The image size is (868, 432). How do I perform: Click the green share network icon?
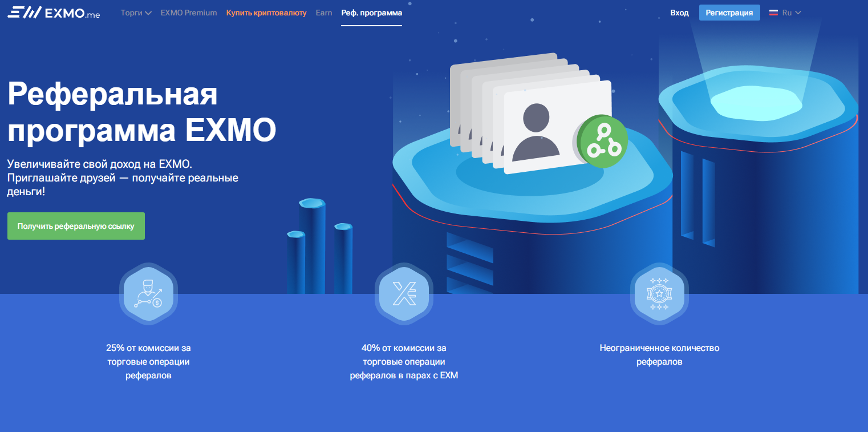pos(602,143)
